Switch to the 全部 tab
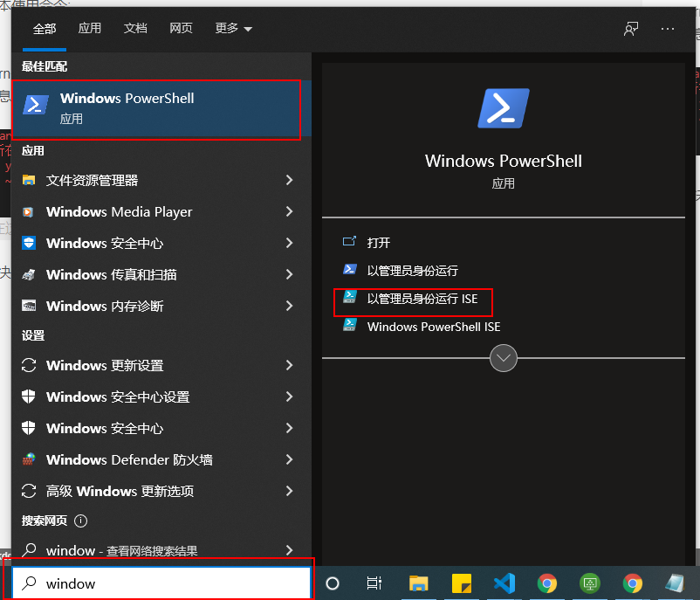This screenshot has width=700, height=600. [45, 29]
